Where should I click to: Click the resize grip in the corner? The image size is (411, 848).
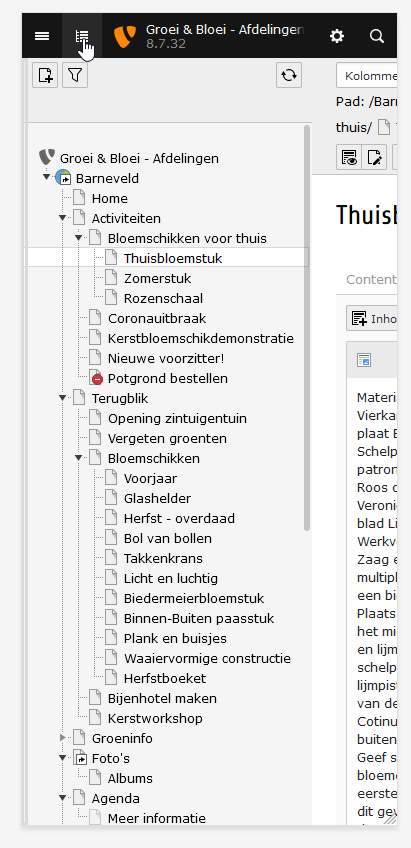(390, 818)
